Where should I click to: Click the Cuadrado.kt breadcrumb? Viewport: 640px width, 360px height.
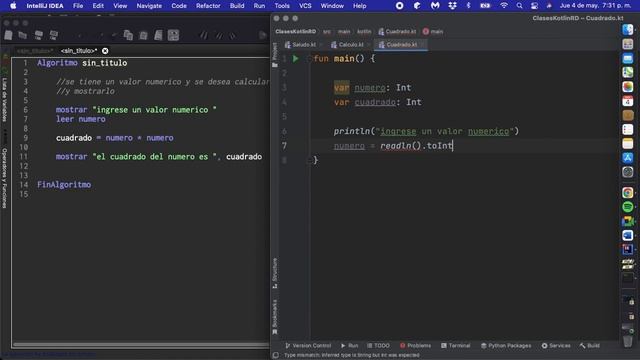397,31
